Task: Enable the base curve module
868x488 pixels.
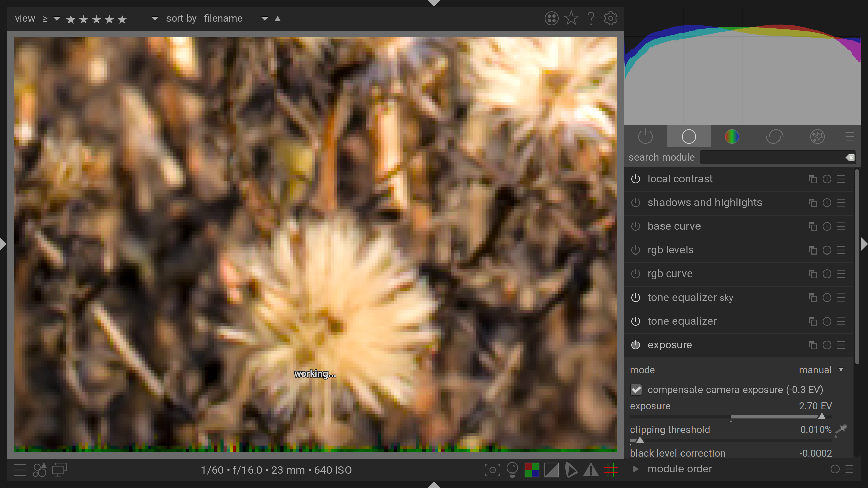Action: click(x=636, y=226)
